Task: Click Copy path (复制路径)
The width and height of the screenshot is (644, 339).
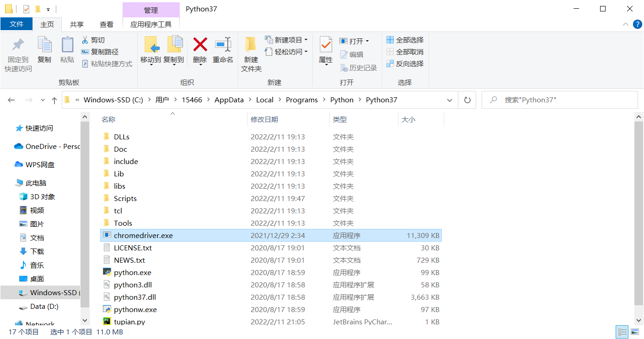Action: click(100, 52)
